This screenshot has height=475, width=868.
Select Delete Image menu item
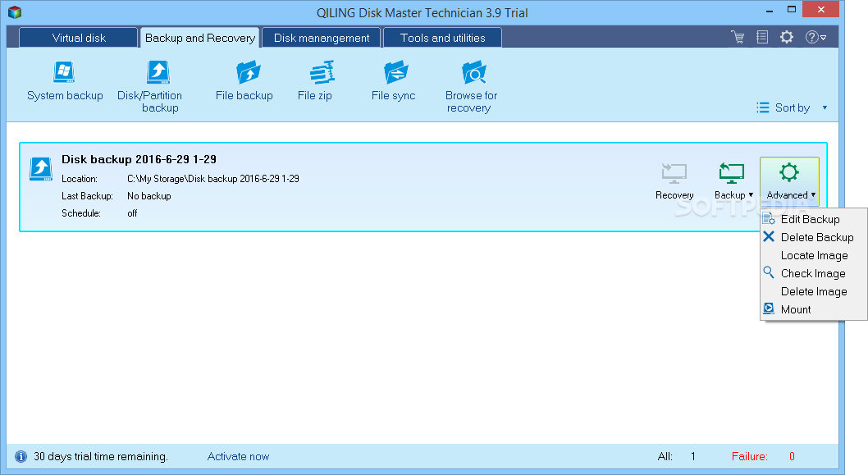813,291
